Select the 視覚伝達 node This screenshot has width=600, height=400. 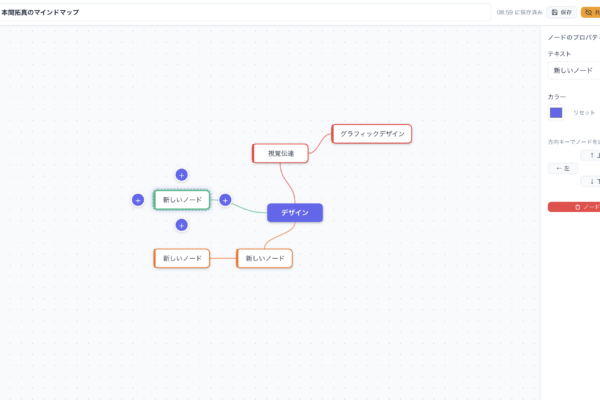pos(281,153)
